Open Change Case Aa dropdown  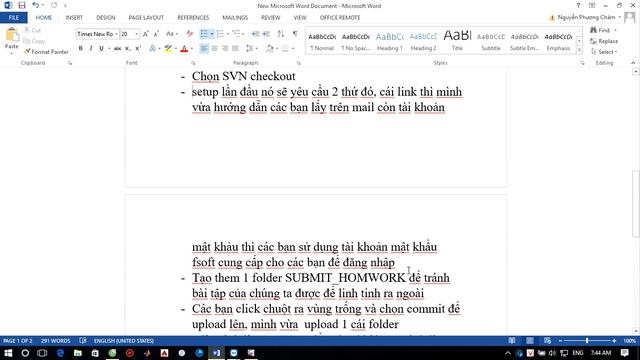(172, 34)
